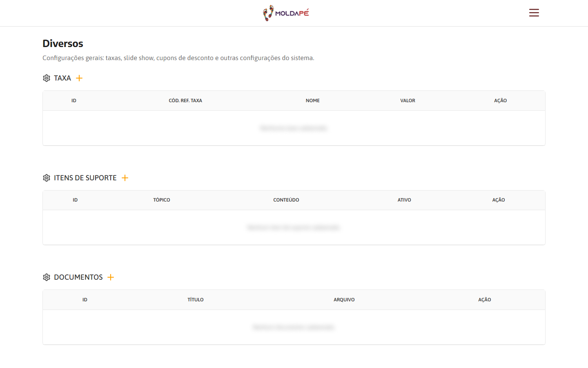Click the Cód. Ref. Taxa column header
Image resolution: width=588 pixels, height=368 pixels.
pyautogui.click(x=185, y=101)
